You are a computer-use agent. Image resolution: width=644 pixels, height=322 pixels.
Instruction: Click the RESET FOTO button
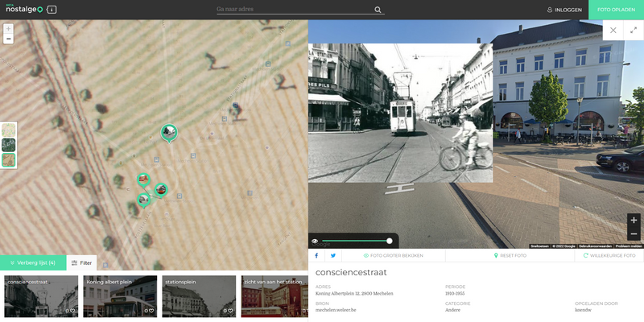pyautogui.click(x=510, y=255)
